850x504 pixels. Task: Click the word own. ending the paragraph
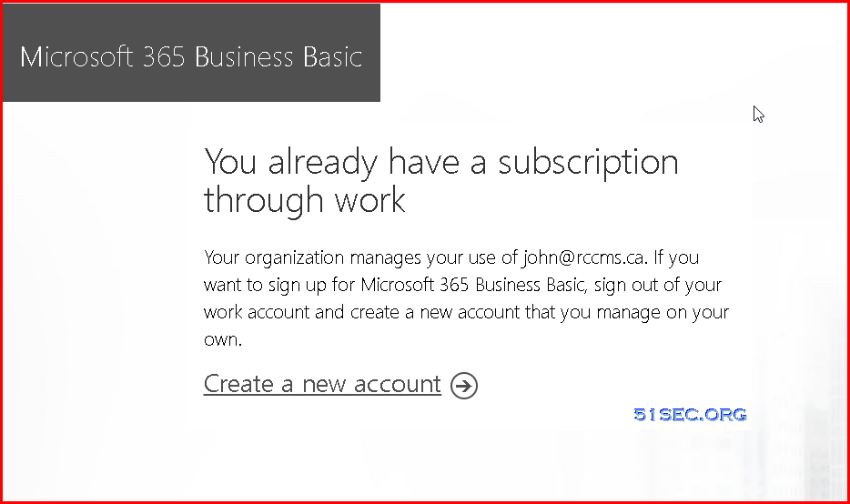223,340
